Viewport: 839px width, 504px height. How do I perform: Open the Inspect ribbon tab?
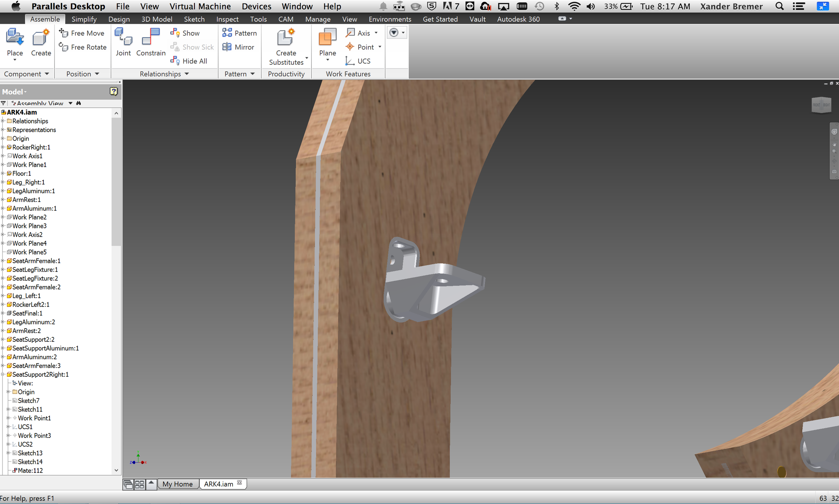[227, 19]
